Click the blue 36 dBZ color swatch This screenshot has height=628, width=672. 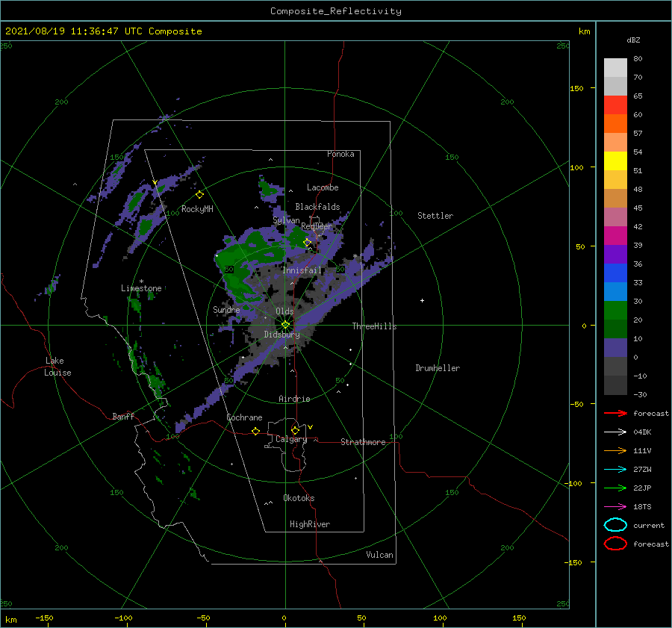pos(615,273)
